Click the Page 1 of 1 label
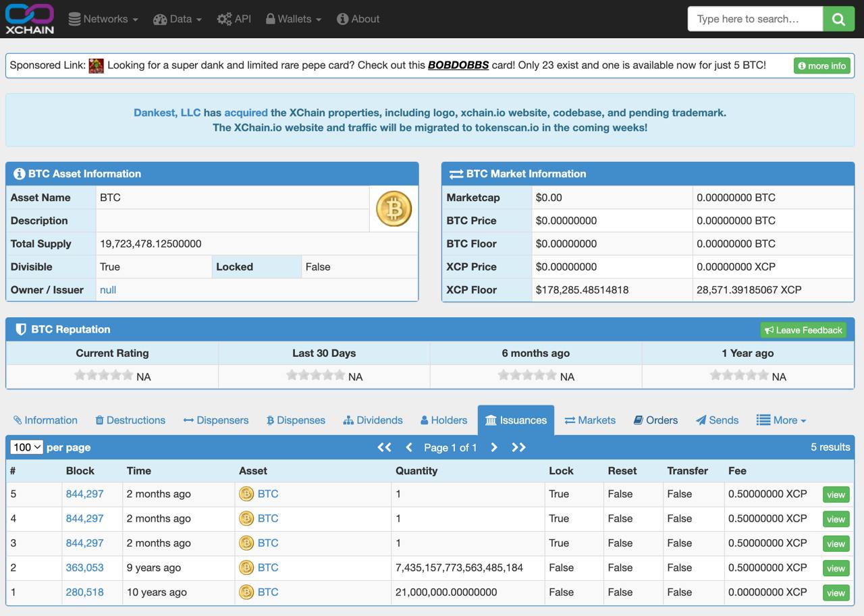The height and width of the screenshot is (616, 864). pyautogui.click(x=450, y=447)
